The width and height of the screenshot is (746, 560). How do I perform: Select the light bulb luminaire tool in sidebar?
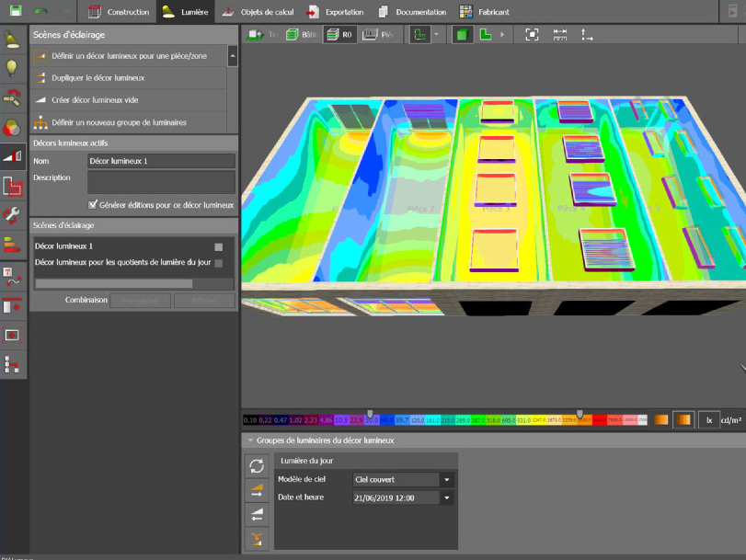tap(13, 68)
